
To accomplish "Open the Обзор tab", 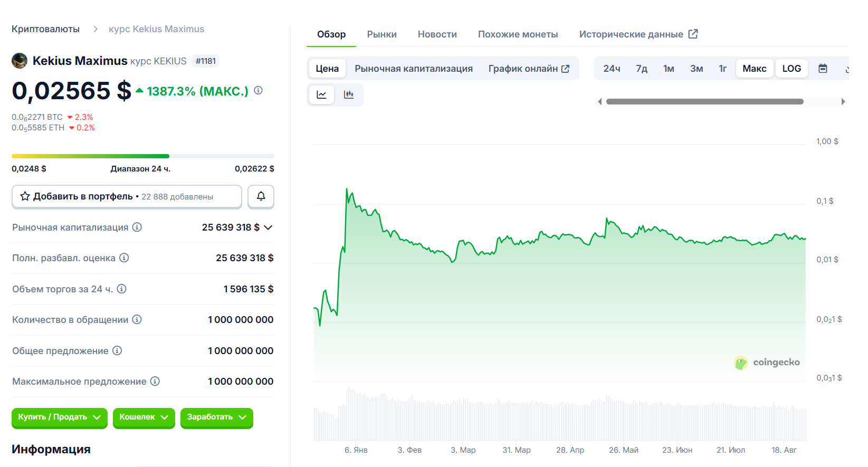I will [x=331, y=34].
